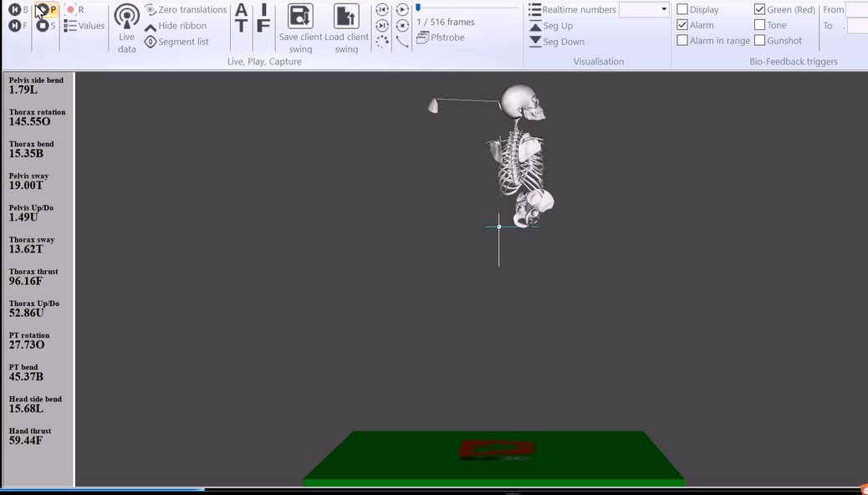Click the Pfstrobe icon
This screenshot has width=868, height=495.
point(423,38)
